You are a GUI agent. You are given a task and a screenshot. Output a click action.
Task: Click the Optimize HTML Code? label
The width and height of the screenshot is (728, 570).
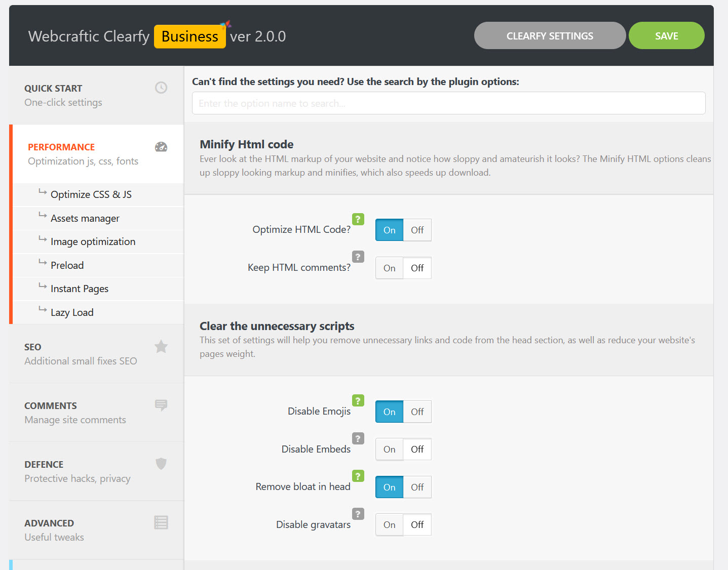301,229
